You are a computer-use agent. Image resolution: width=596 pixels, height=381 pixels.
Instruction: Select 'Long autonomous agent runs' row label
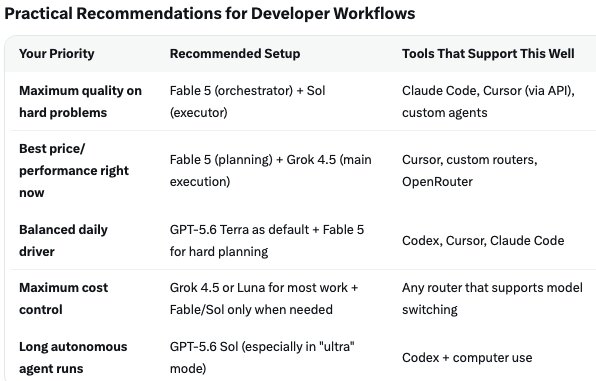pos(73,357)
